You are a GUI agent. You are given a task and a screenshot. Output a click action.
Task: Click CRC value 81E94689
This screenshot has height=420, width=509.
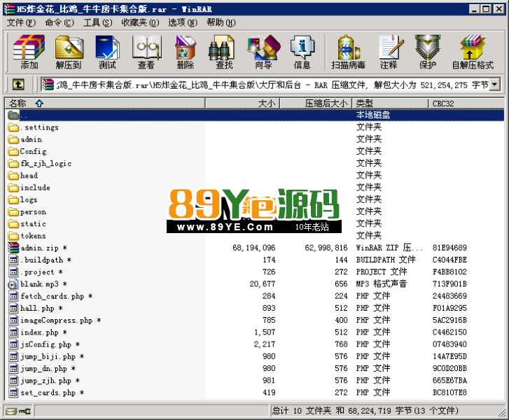(x=449, y=248)
